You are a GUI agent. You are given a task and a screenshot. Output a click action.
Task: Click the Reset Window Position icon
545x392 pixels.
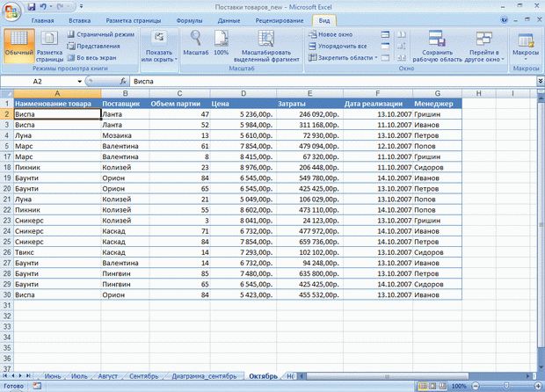tap(402, 58)
